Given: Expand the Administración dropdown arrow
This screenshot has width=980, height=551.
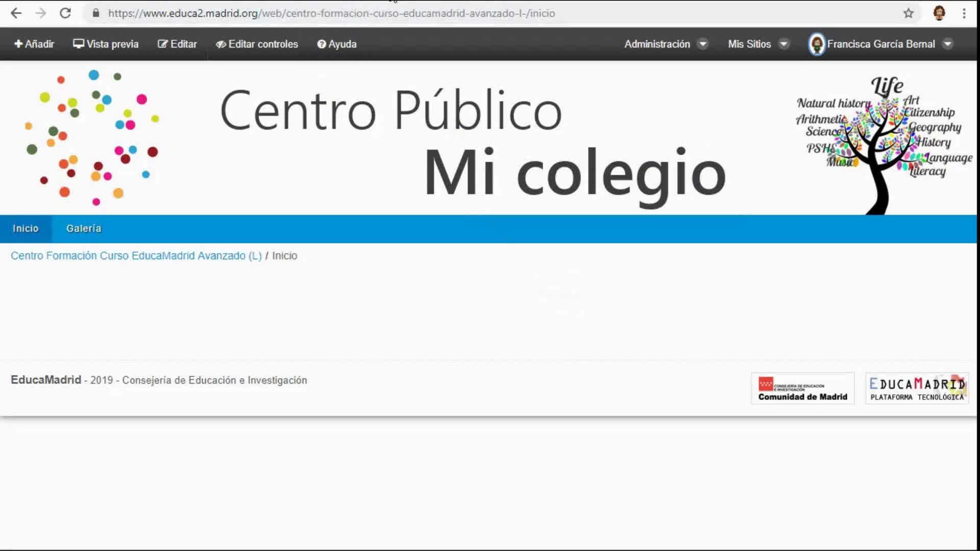Looking at the screenshot, I should (702, 44).
